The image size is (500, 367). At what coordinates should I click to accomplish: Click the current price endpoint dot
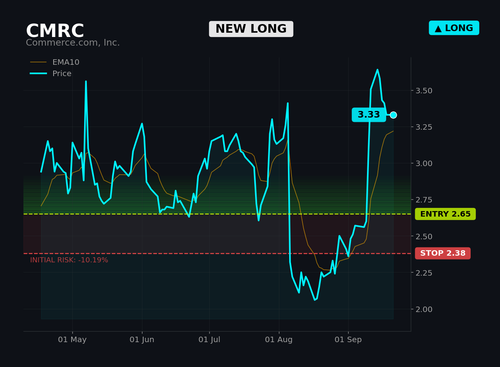click(x=393, y=115)
